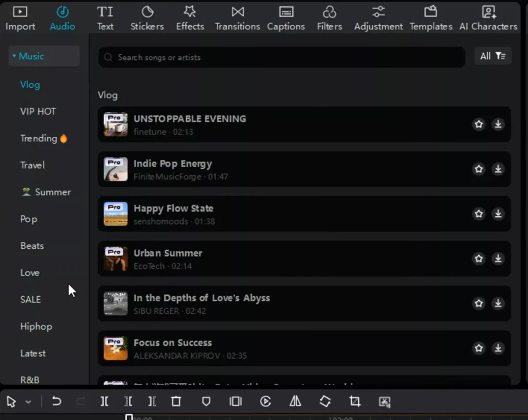Expand the selection tool dropdown arrow
This screenshot has width=528, height=420.
(x=28, y=401)
